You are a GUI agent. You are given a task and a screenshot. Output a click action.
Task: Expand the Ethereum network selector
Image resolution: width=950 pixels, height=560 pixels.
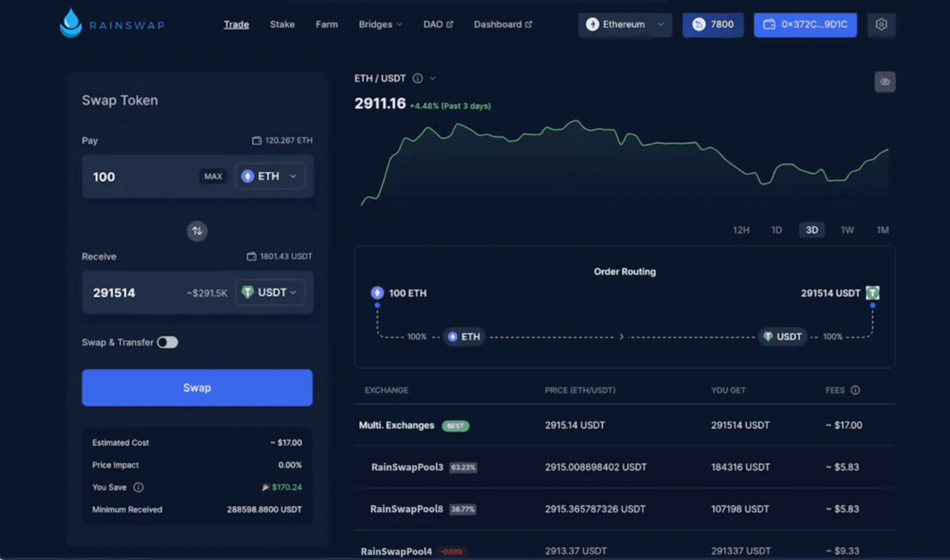point(624,24)
